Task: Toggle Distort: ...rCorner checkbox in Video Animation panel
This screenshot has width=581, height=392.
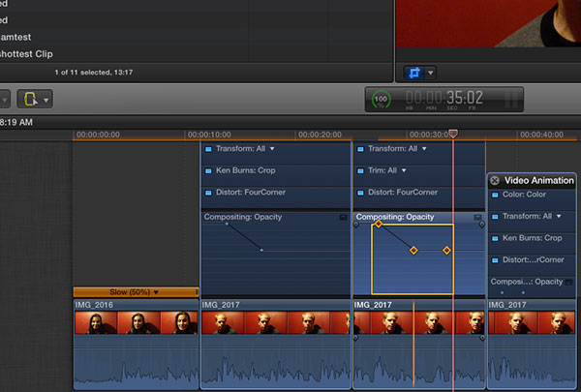Action: point(495,260)
